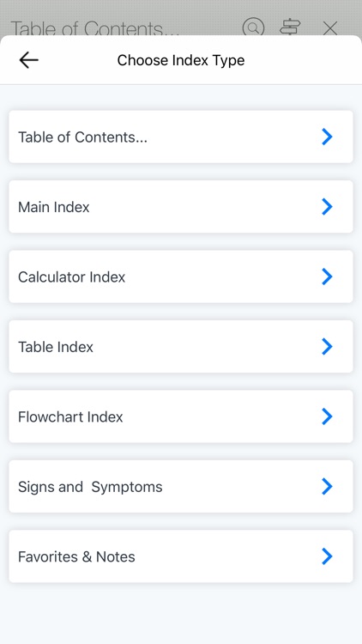
Task: Open Signs and Symptoms index
Action: tap(181, 486)
